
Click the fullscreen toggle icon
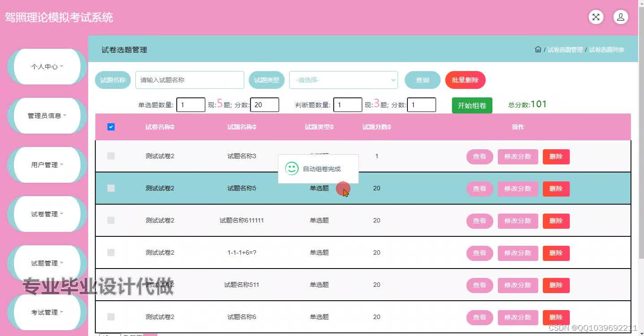click(x=596, y=17)
